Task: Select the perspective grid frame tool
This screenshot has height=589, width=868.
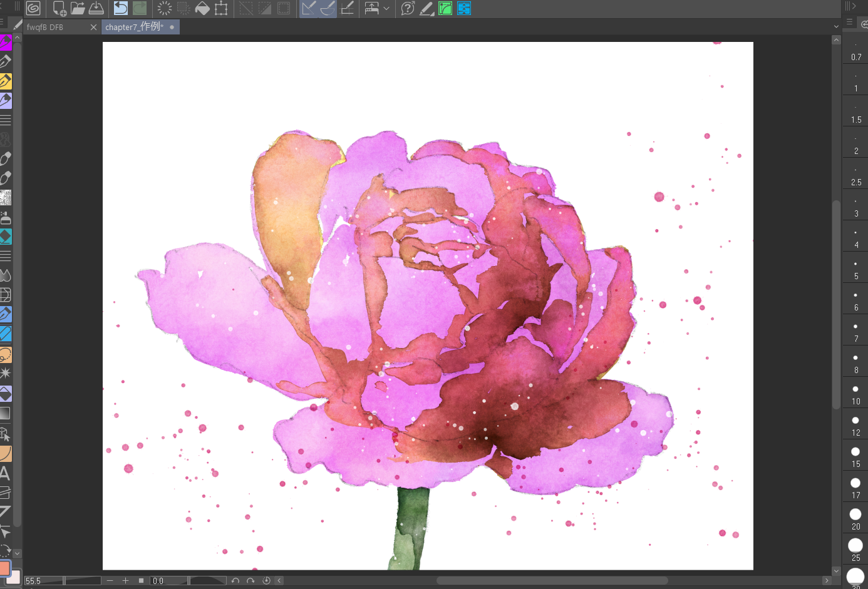Action: coord(6,295)
